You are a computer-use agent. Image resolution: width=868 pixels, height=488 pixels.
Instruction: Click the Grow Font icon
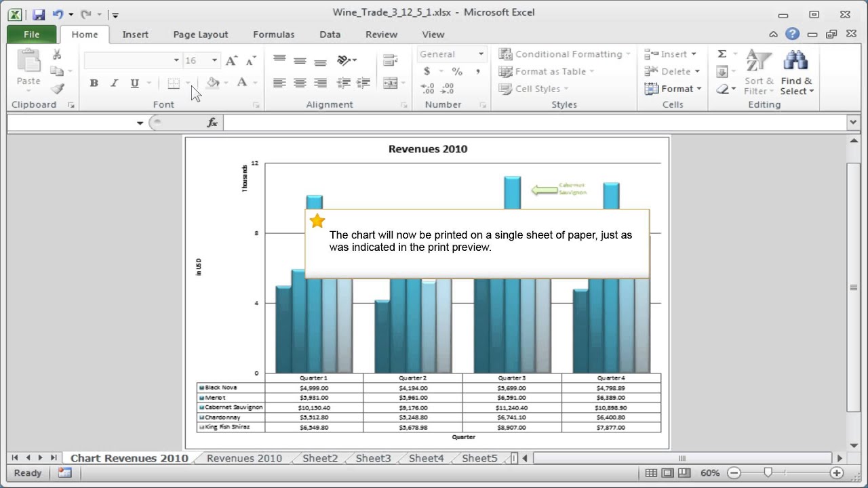point(231,61)
